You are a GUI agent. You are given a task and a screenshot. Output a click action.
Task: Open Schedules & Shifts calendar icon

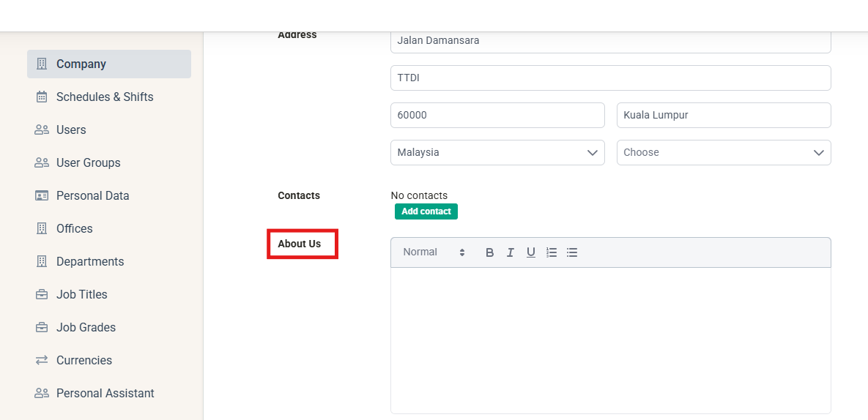(42, 97)
